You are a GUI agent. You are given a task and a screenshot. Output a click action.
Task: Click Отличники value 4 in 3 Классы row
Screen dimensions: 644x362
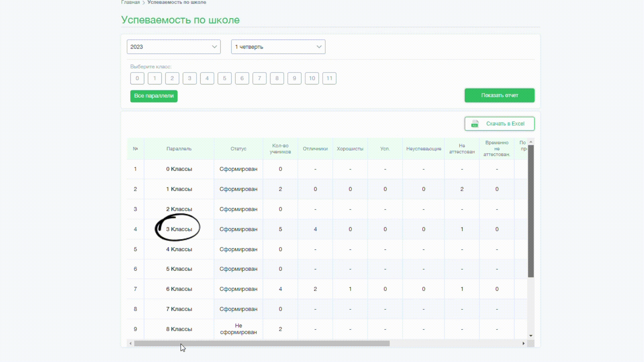(x=315, y=229)
